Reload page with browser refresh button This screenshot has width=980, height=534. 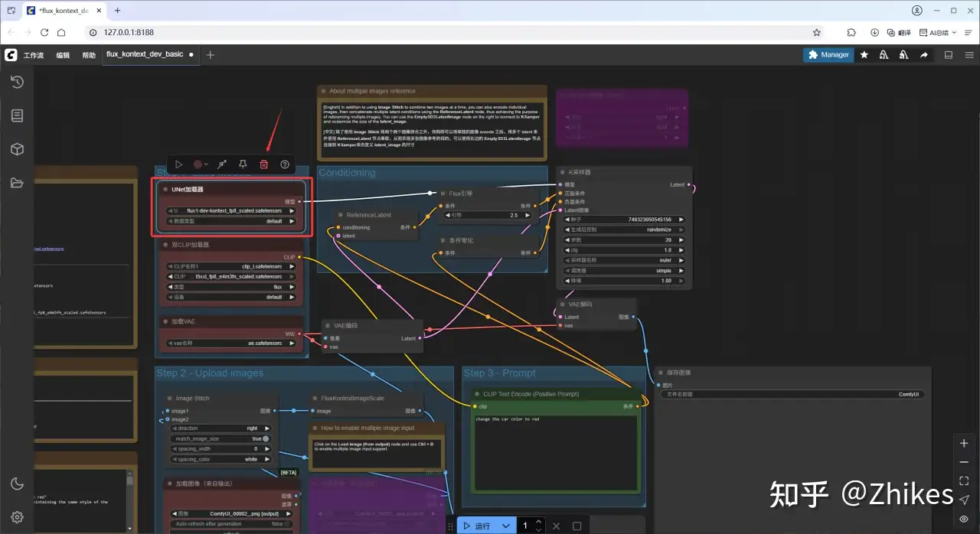(44, 33)
